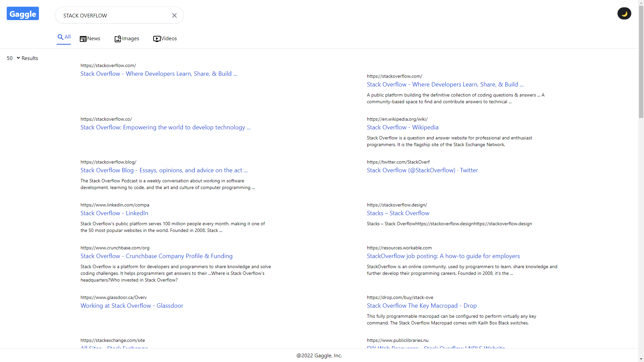This screenshot has height=362, width=644.
Task: Open the left-column 'Stack Overflow - Where Developers Learn' link
Action: point(159,74)
